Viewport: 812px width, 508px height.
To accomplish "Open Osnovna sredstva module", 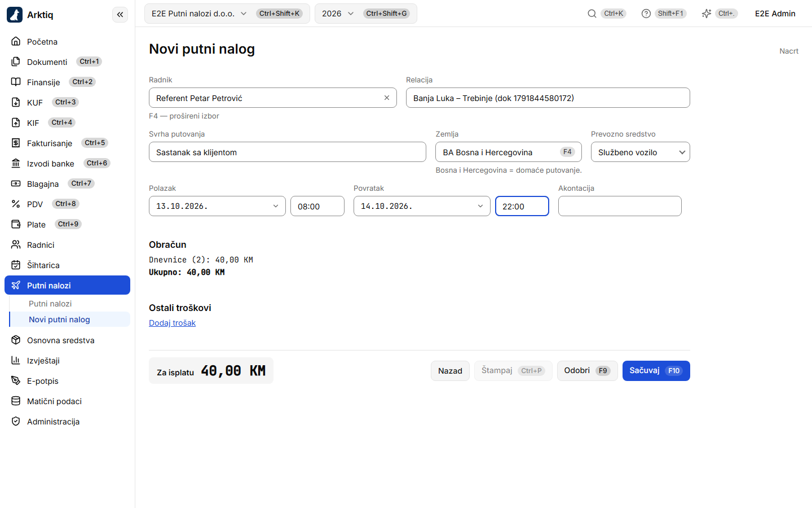I will (67, 340).
